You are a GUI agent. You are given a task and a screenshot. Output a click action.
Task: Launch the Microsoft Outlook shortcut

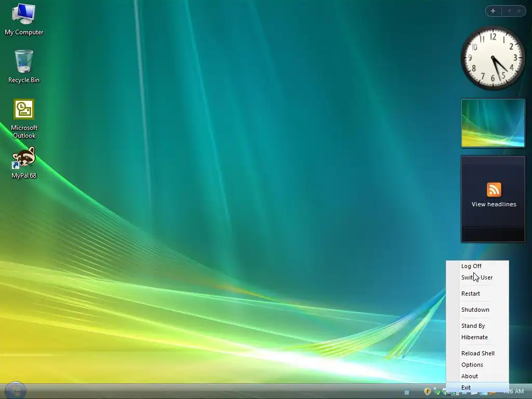pyautogui.click(x=24, y=119)
